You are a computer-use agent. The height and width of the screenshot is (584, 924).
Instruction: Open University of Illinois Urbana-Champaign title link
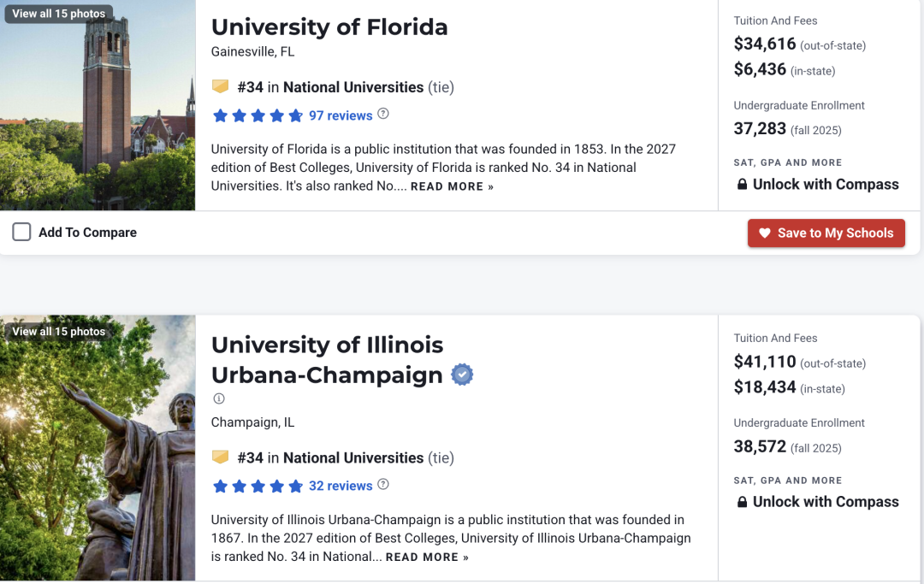click(x=327, y=360)
